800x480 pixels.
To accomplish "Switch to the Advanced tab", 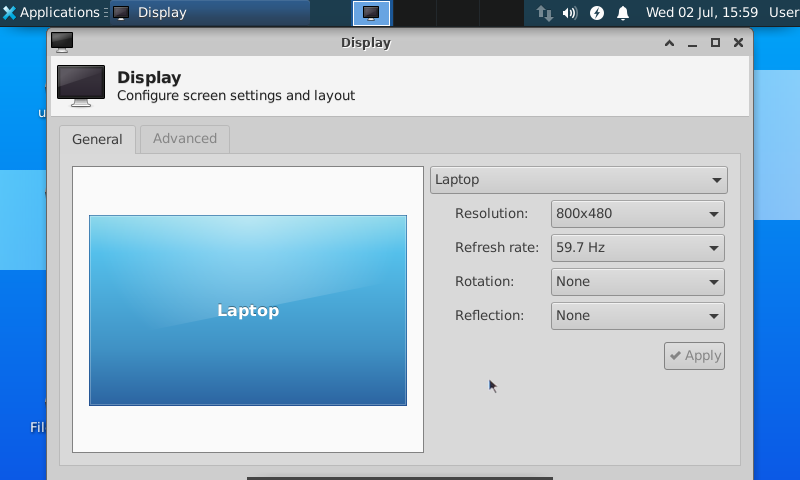I will [185, 139].
